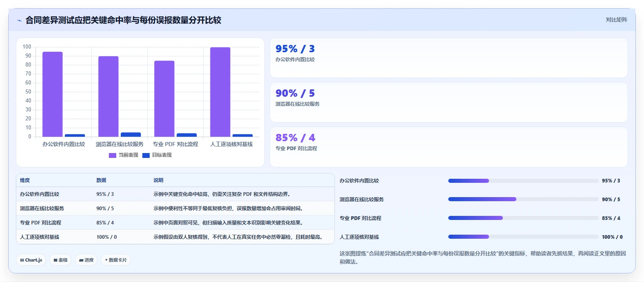Screen dimensions: 644x282
Task: Click progress row label 专业 PDF 对比流程
Action: [x=361, y=218]
